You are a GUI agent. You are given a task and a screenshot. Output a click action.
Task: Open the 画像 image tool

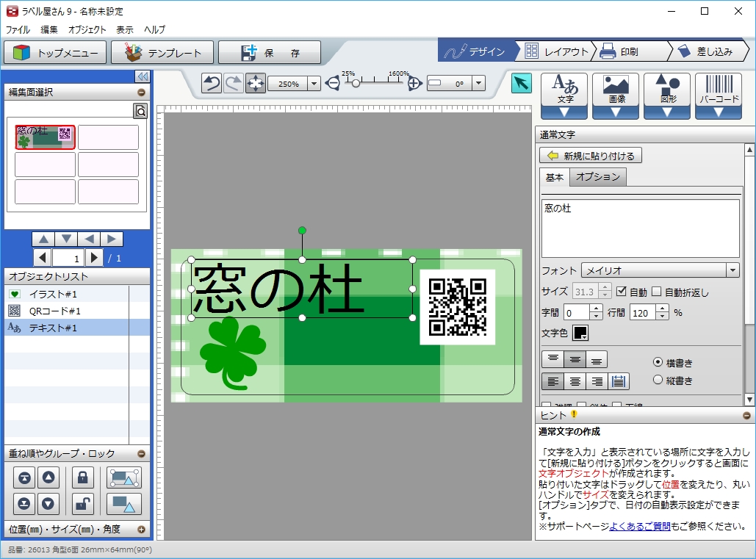616,95
